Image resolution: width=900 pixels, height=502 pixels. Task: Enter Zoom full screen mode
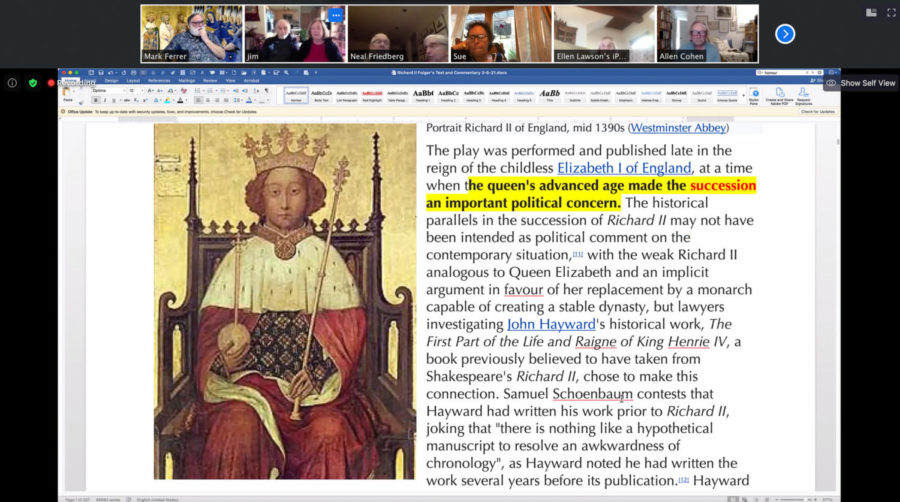coord(891,13)
